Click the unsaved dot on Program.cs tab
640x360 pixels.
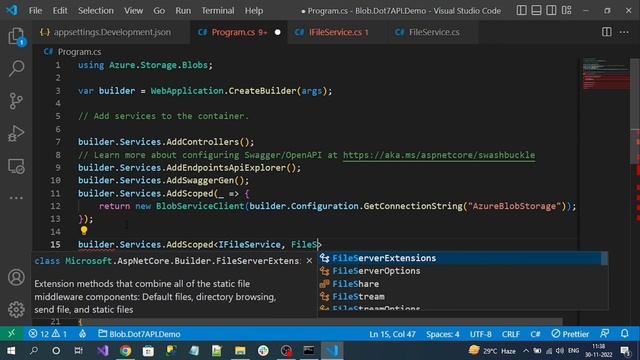(x=278, y=32)
